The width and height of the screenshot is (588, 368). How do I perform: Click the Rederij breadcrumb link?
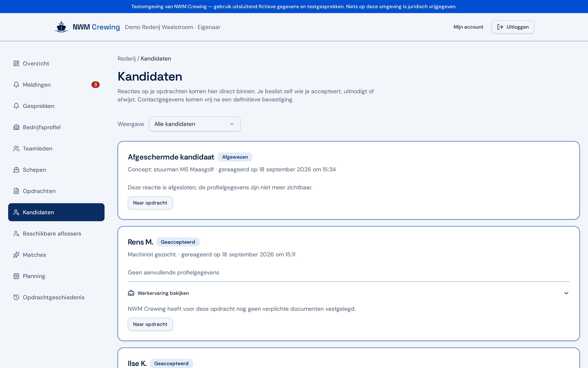127,59
